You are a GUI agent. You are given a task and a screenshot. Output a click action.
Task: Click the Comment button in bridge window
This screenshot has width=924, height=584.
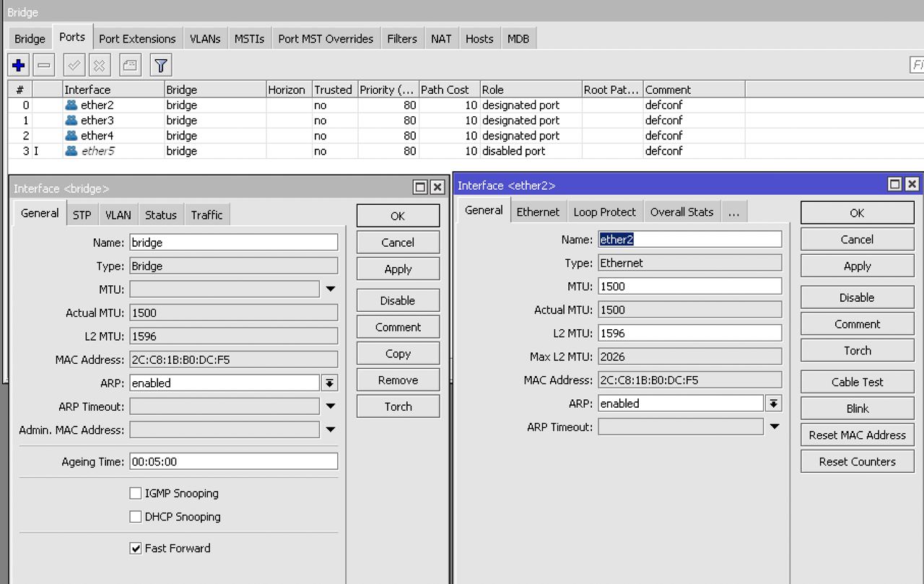click(398, 327)
